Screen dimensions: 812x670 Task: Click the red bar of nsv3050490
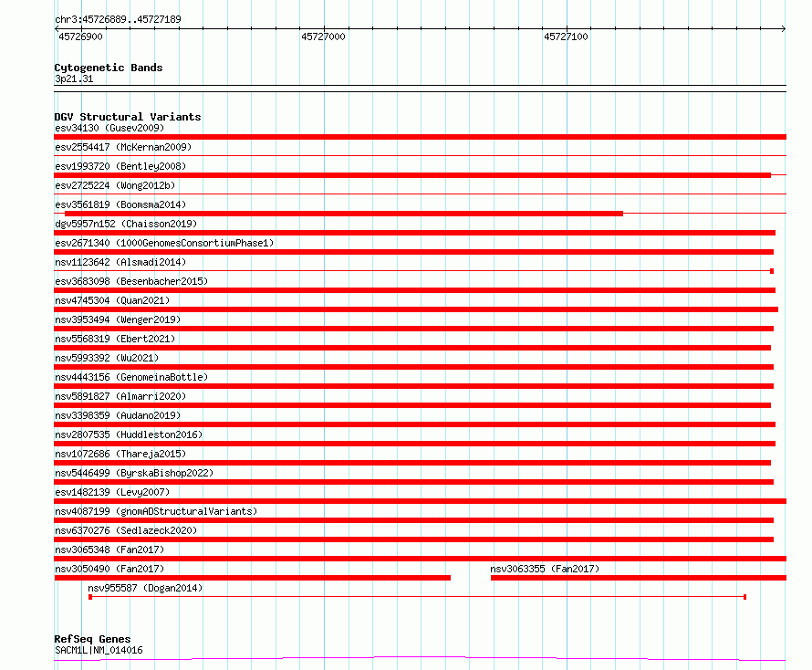tap(252, 578)
